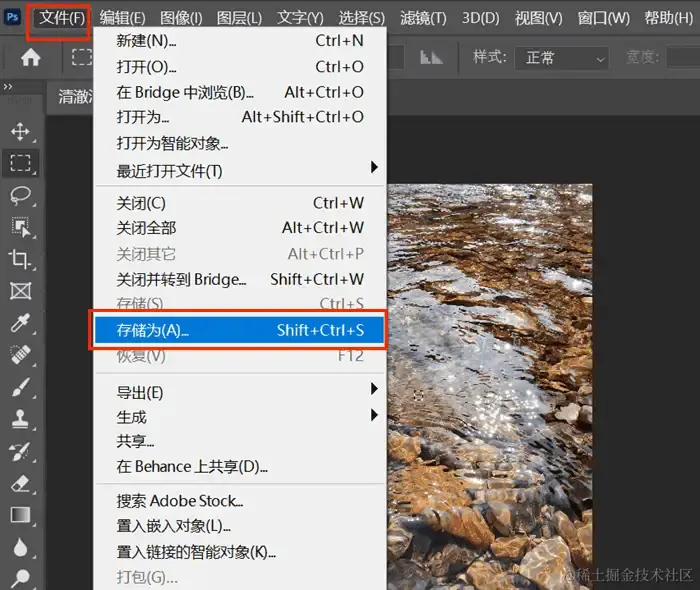
Task: Open the 选择(S) menu
Action: pos(361,18)
